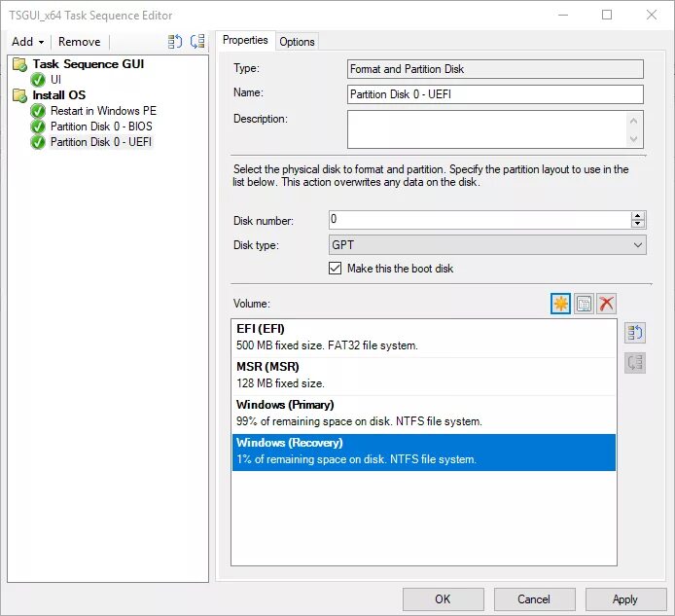This screenshot has width=675, height=616.
Task: Click the Disk number field
Action: click(x=480, y=220)
